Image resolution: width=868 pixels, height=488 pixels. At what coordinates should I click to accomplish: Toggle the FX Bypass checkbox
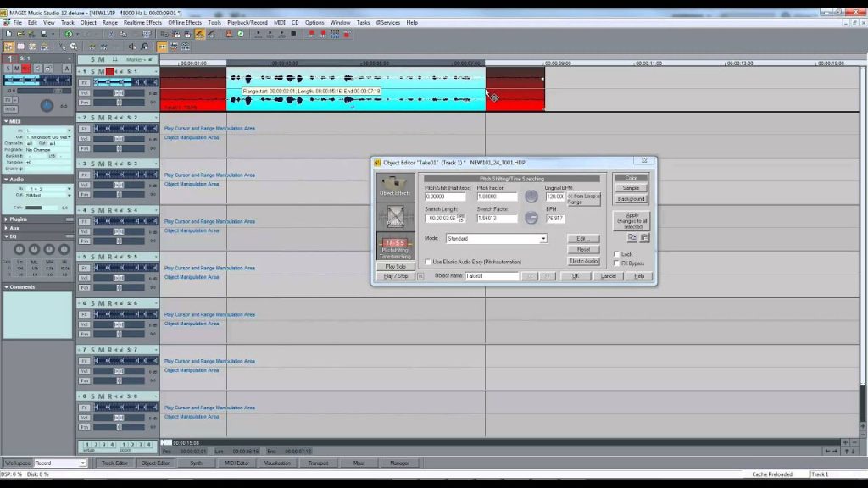pos(616,263)
